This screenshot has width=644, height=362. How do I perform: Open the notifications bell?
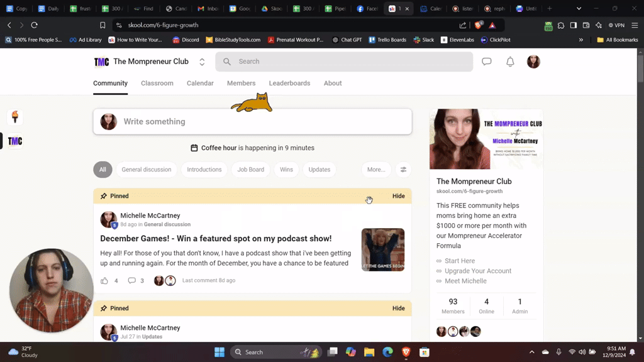(x=510, y=62)
